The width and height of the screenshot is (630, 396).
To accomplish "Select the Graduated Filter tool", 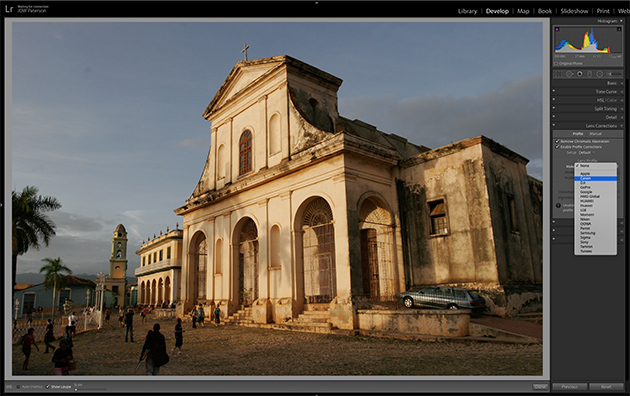I will (x=589, y=74).
